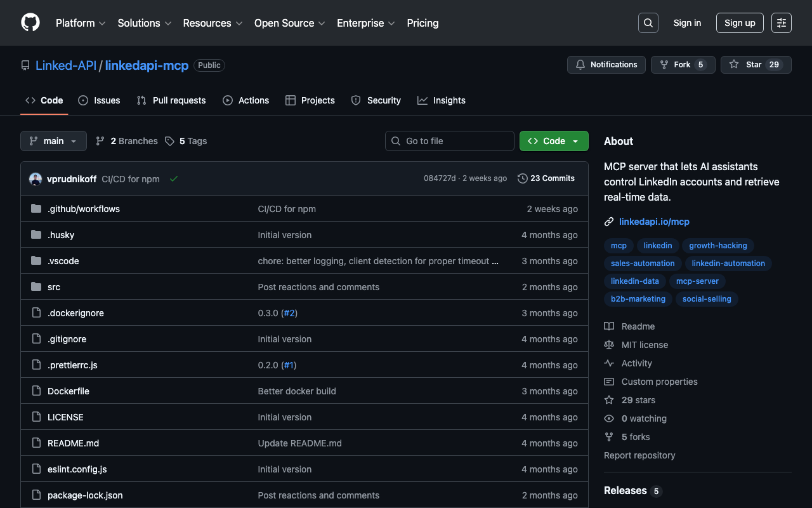
Task: Click the mcp-server topic tag
Action: [697, 281]
